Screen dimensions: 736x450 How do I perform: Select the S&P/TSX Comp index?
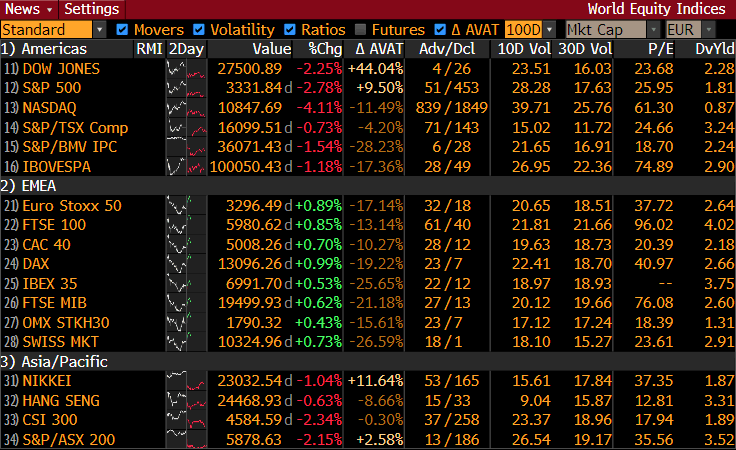pyautogui.click(x=75, y=127)
